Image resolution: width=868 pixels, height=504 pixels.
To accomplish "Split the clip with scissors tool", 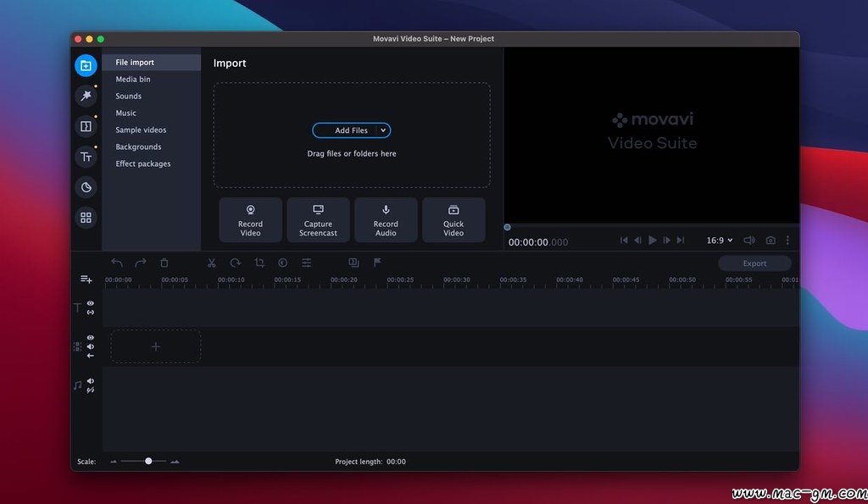I will click(x=211, y=263).
